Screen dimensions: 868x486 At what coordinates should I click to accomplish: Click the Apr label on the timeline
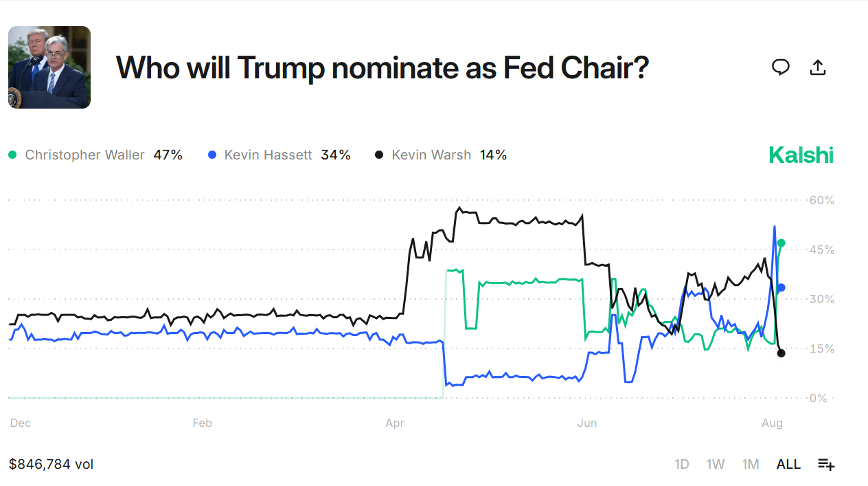coord(395,423)
